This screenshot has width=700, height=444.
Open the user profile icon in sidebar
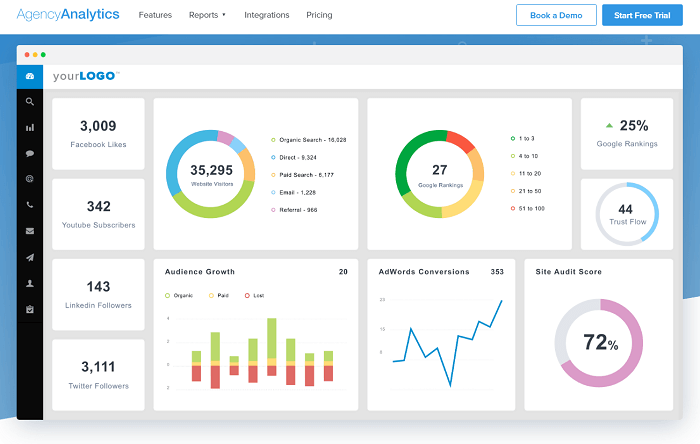(x=30, y=283)
